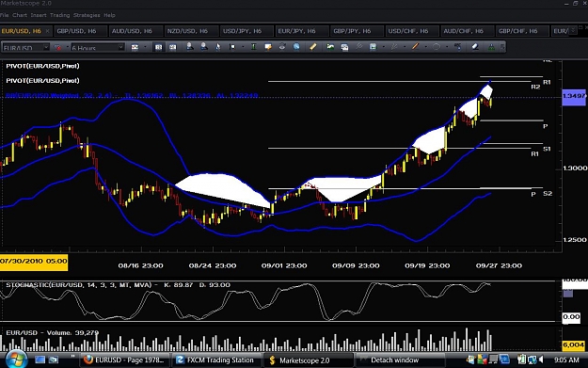This screenshot has width=588, height=368.
Task: Expand arrow next to ellipse tool
Action: point(447,47)
